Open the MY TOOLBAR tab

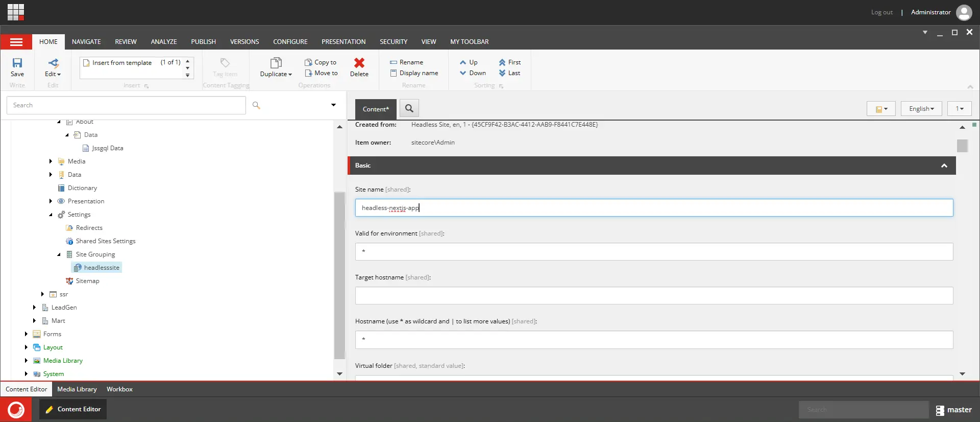pyautogui.click(x=469, y=42)
